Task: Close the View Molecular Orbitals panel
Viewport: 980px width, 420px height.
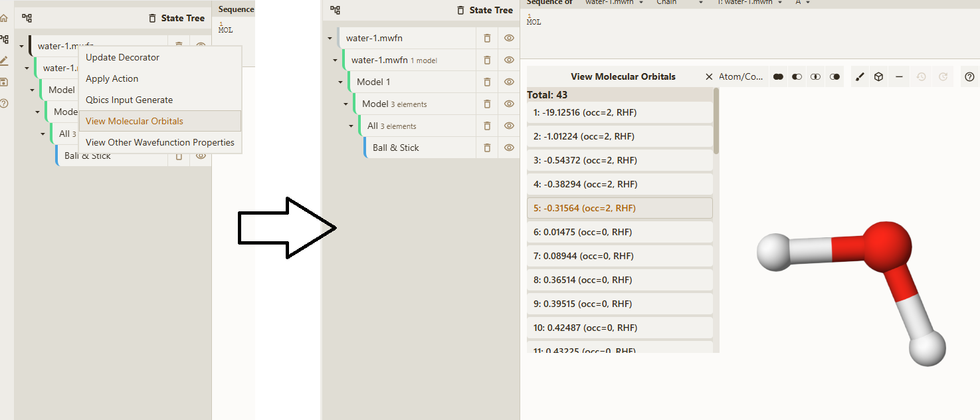Action: tap(709, 77)
